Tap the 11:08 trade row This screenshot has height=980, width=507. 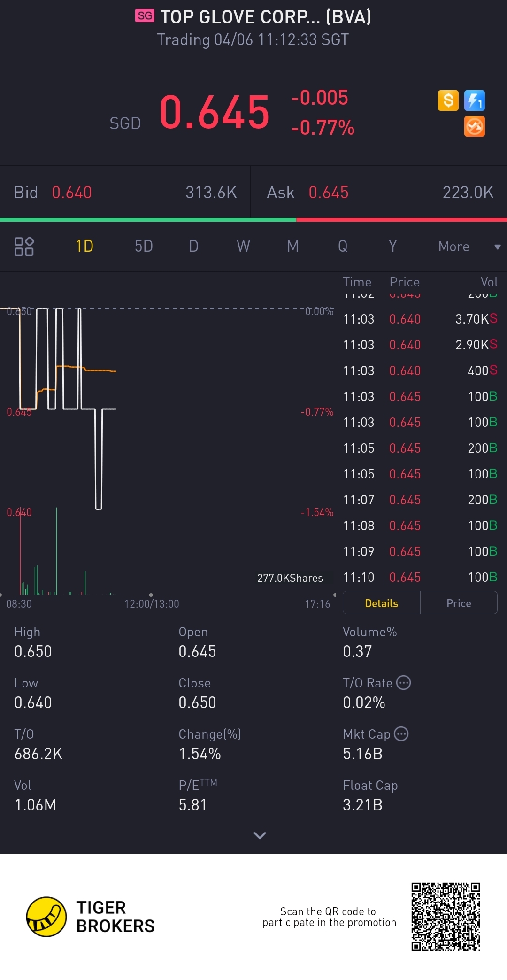pyautogui.click(x=420, y=525)
